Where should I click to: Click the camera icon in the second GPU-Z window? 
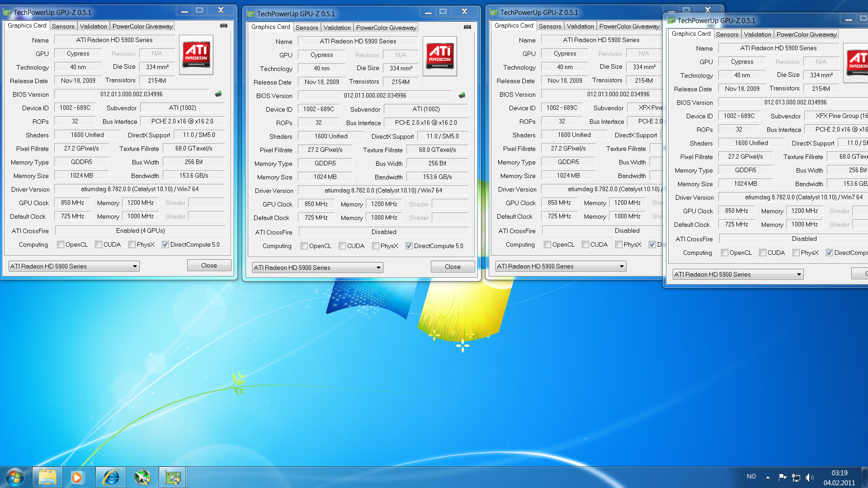467,27
